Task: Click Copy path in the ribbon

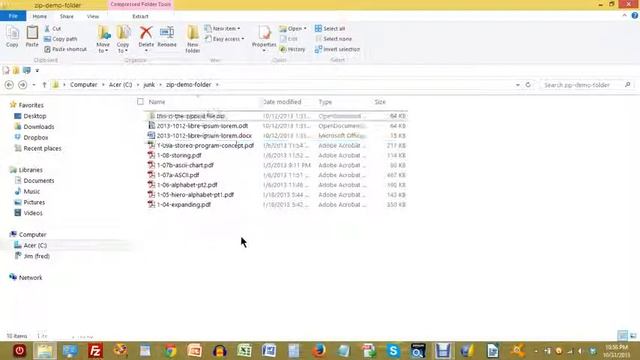Action: [60, 39]
